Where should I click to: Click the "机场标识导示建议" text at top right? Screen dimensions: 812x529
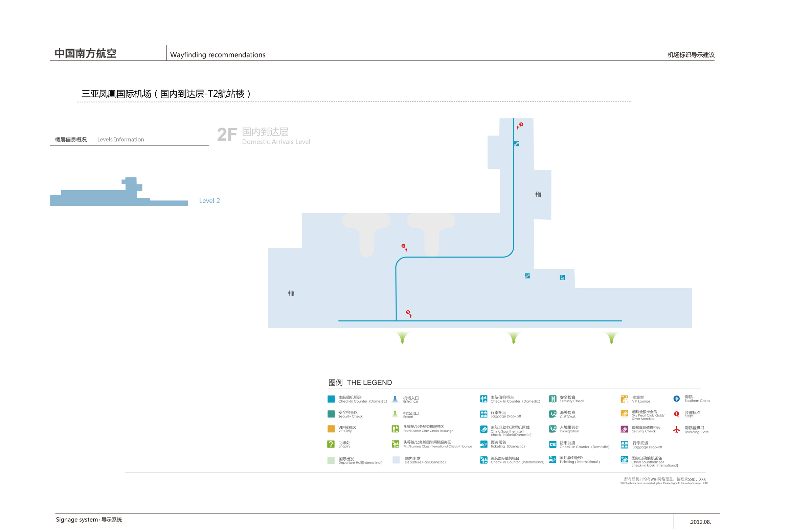[x=691, y=55]
